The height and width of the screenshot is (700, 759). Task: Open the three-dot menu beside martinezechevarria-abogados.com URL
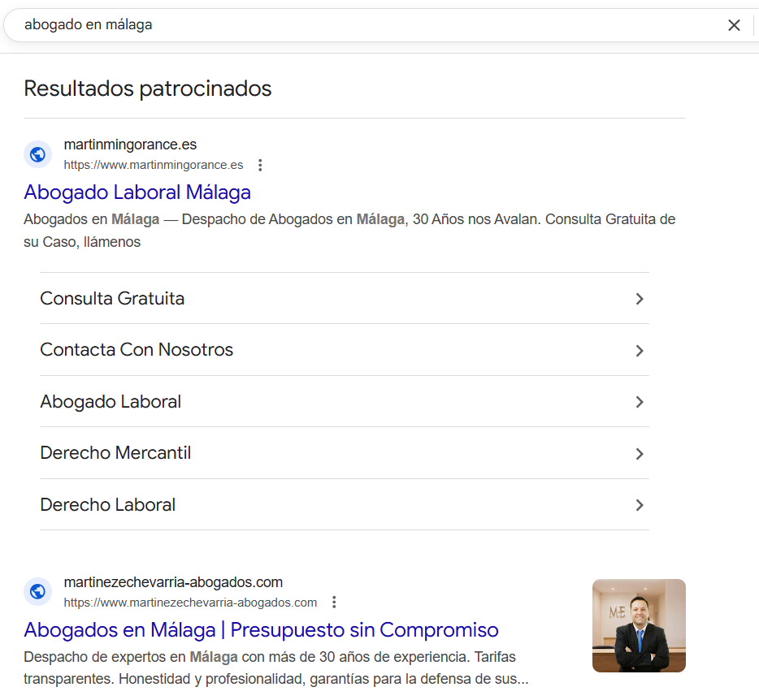(x=334, y=603)
